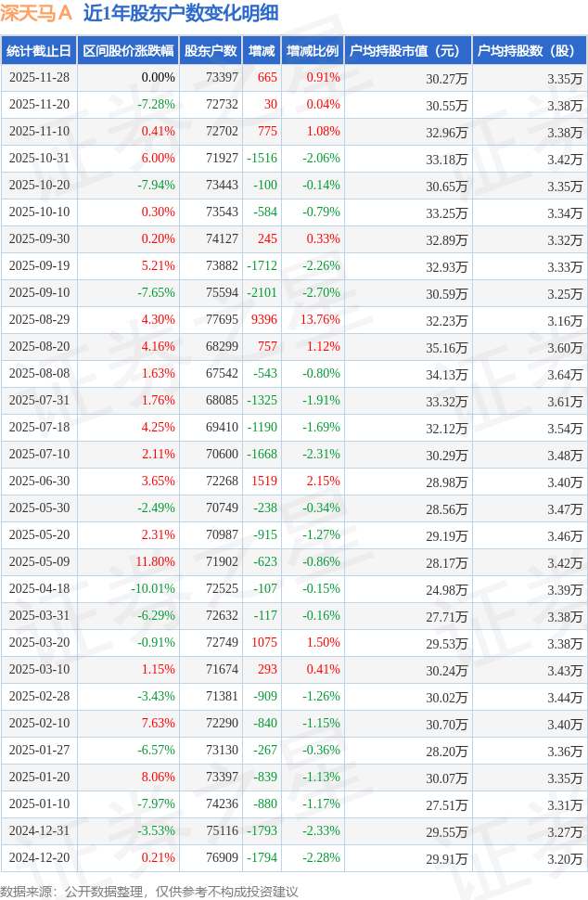
Task: Click the 深天马A stock name in title
Action: [37, 13]
